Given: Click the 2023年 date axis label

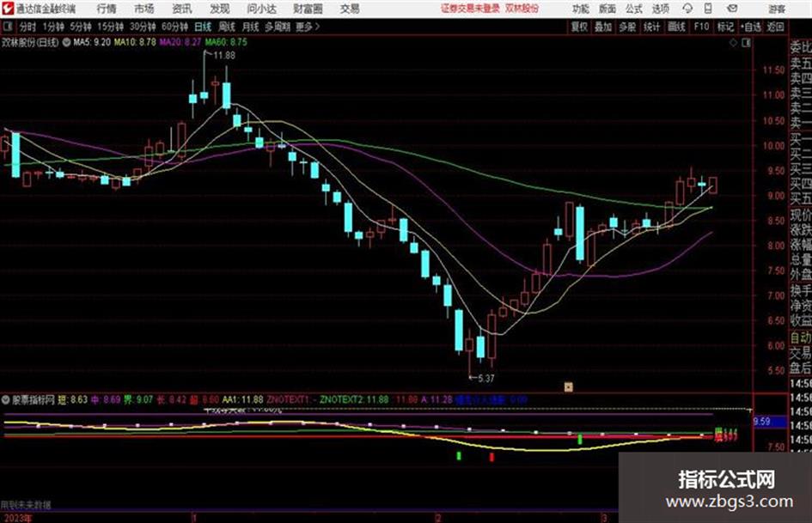Looking at the screenshot, I should click(x=16, y=518).
